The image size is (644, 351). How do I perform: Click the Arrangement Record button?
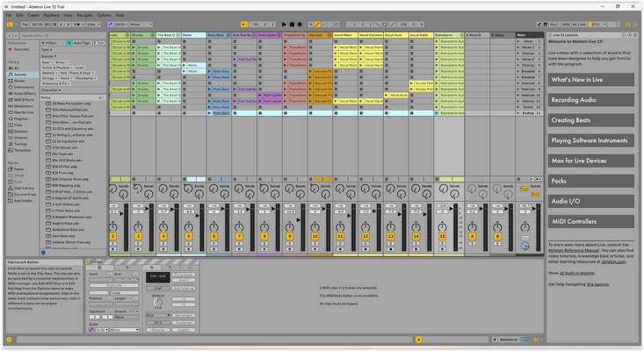(300, 25)
